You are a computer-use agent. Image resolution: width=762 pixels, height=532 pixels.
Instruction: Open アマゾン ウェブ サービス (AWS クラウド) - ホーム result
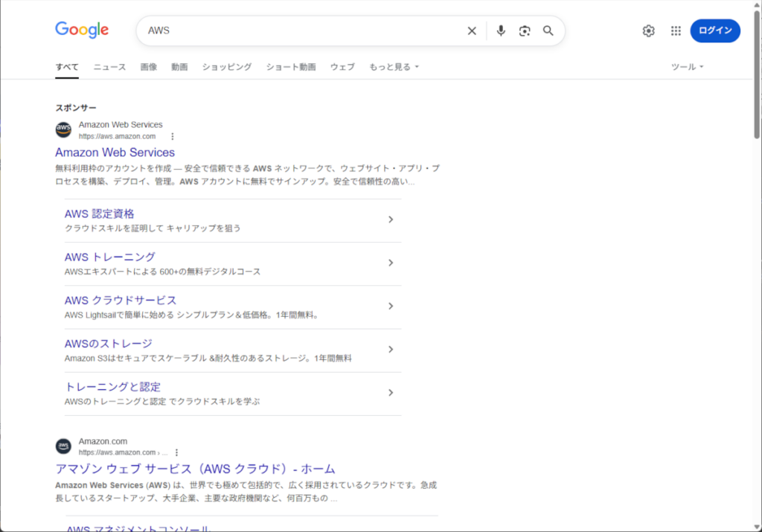click(x=196, y=469)
